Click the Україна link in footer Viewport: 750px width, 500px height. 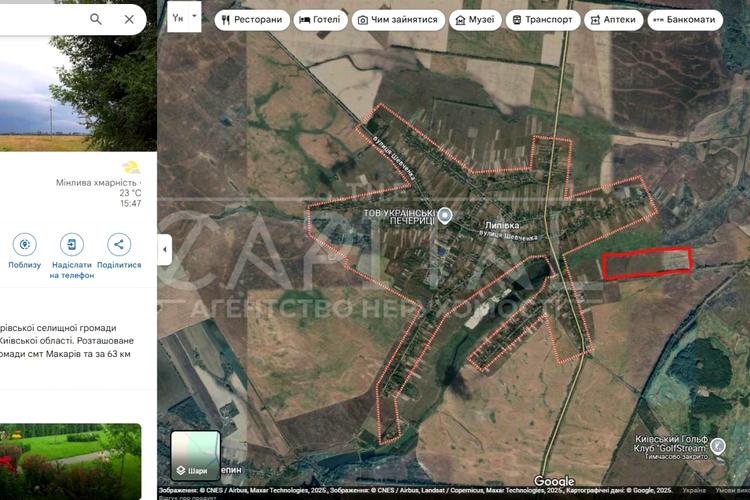click(x=694, y=490)
